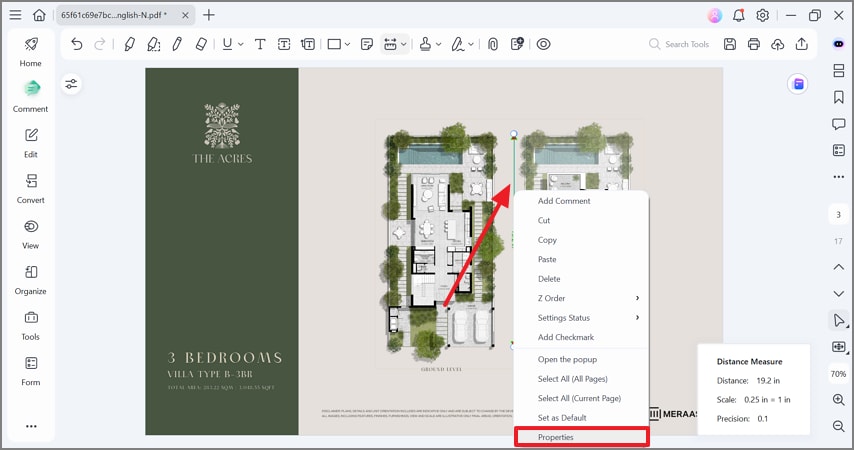Undo the last action
This screenshot has width=854, height=450.
point(77,44)
